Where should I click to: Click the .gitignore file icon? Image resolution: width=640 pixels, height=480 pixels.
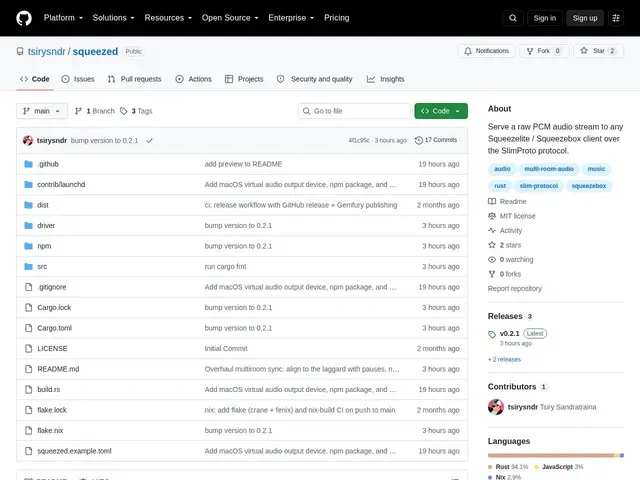28,287
